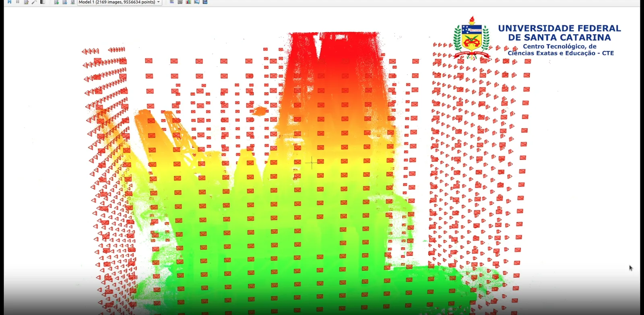The image size is (644, 315).
Task: Click the arrow of the model combo box
Action: 159,2
